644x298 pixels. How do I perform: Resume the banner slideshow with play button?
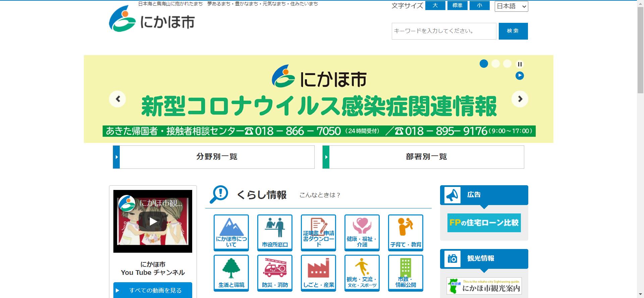(520, 76)
